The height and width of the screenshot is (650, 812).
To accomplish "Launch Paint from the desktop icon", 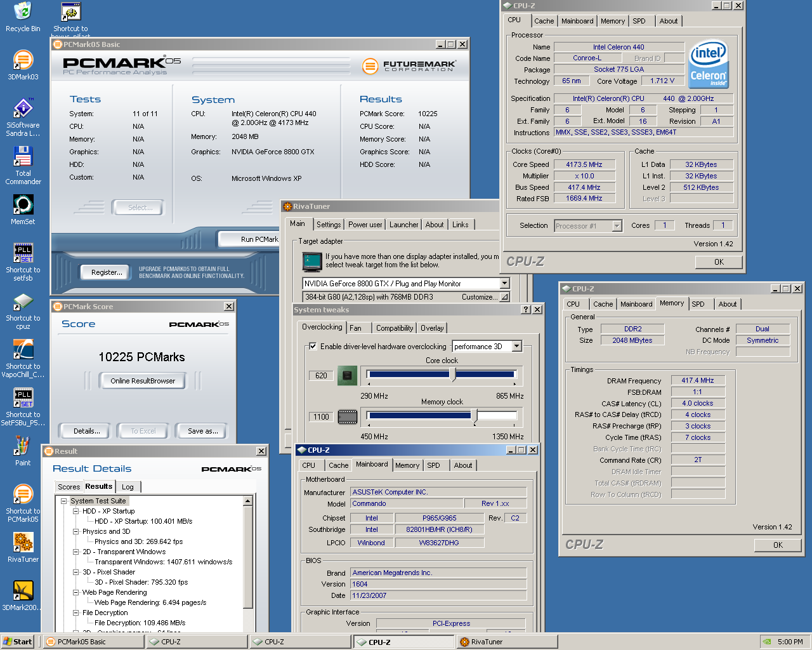I will click(x=23, y=451).
